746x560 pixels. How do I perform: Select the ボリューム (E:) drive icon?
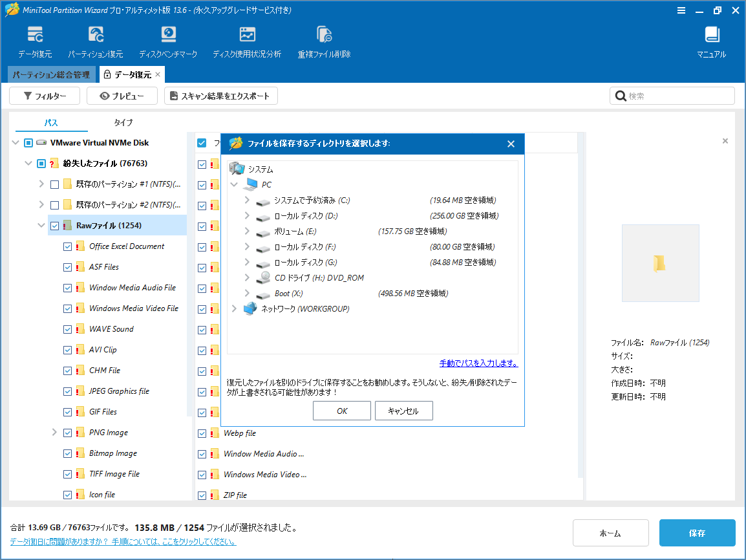pyautogui.click(x=262, y=233)
